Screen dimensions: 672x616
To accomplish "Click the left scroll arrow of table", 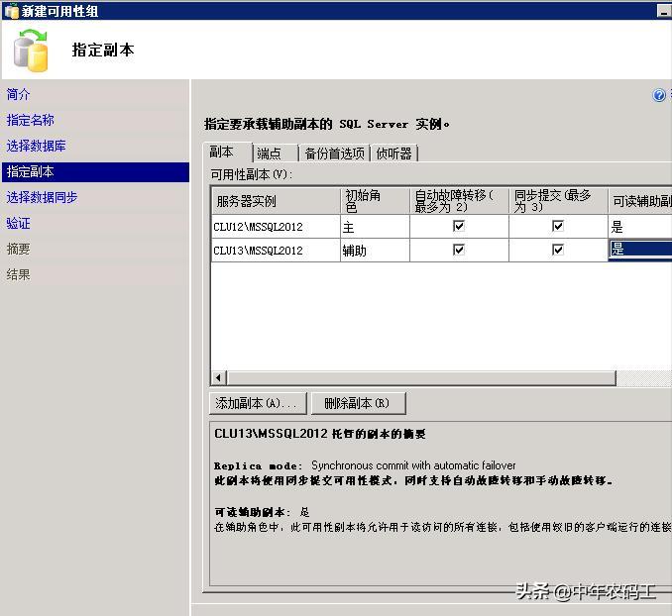I will point(219,378).
